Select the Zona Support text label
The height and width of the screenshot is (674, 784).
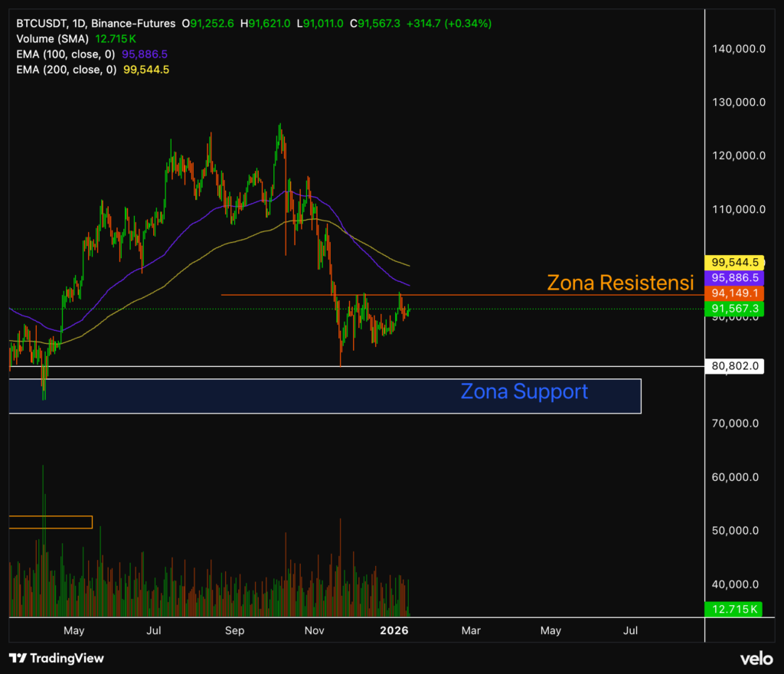point(524,391)
